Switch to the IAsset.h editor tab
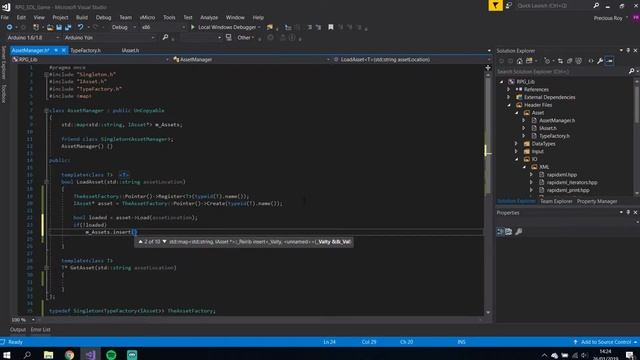640x360 pixels. click(130, 50)
